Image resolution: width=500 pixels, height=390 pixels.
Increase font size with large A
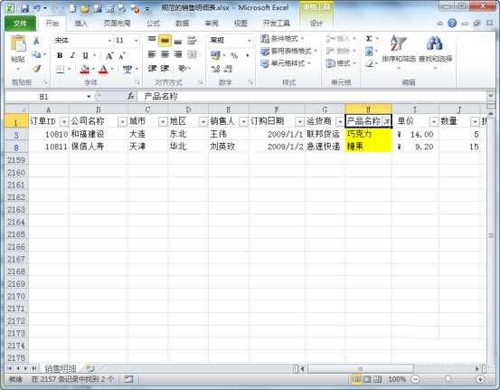coord(109,56)
